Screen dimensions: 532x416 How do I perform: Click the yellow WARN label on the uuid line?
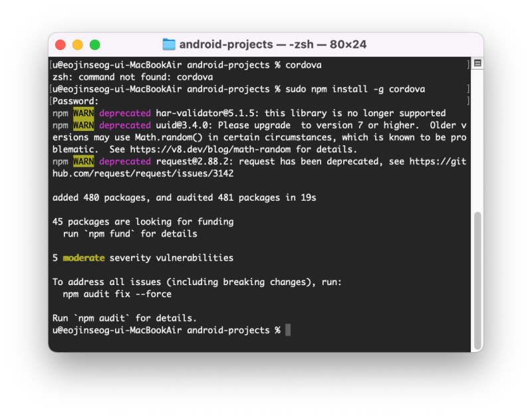[84, 126]
